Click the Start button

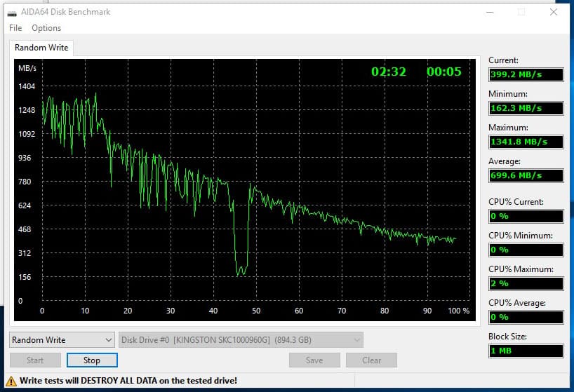pyautogui.click(x=35, y=360)
